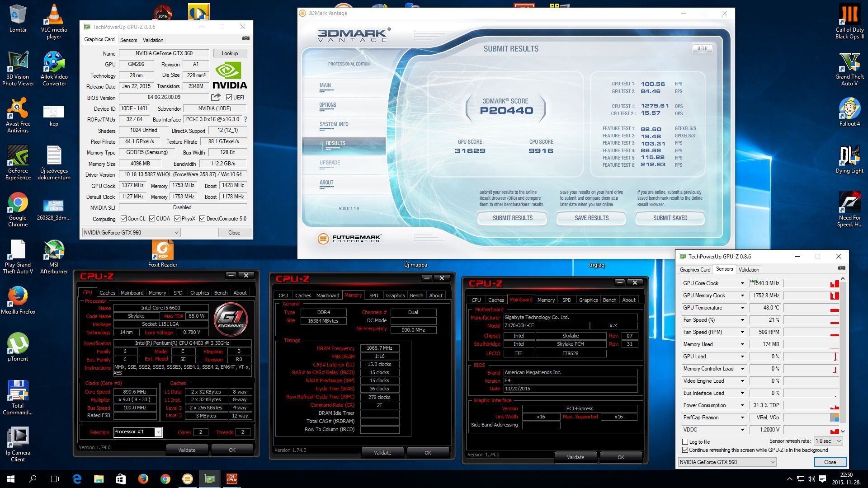Click GPU Temperature sensor graph

(811, 308)
